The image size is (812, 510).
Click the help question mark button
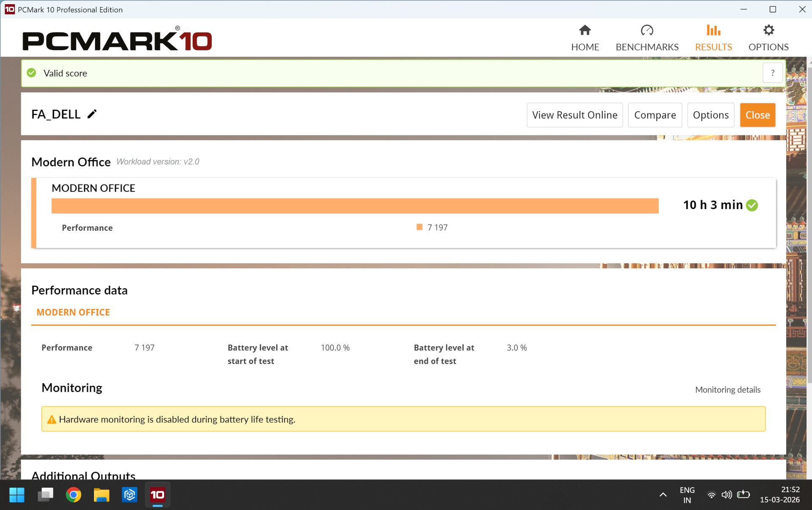(x=772, y=73)
